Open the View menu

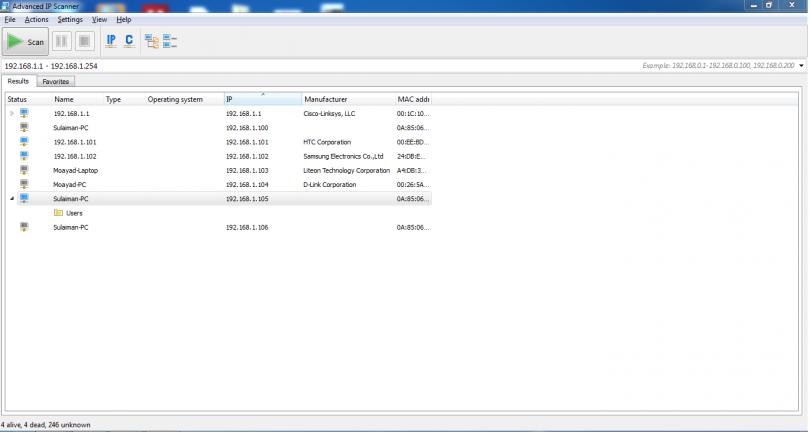tap(99, 20)
